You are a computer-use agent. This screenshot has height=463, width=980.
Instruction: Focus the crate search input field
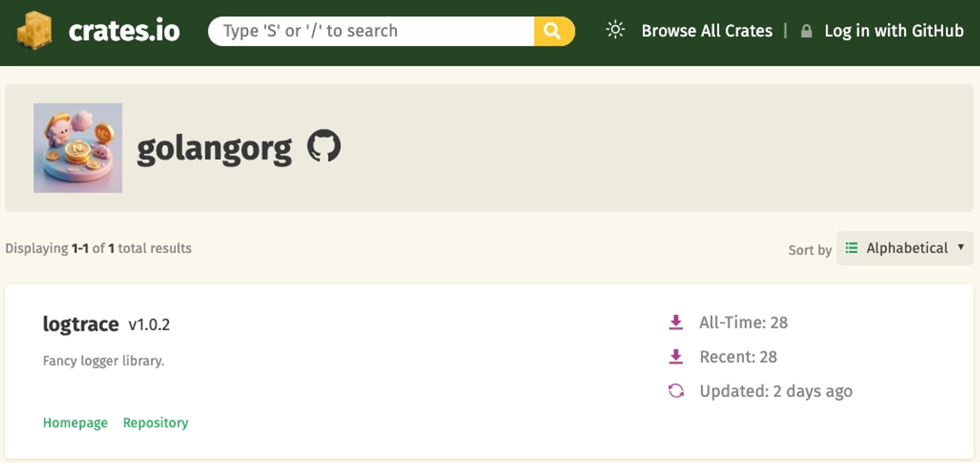[371, 31]
